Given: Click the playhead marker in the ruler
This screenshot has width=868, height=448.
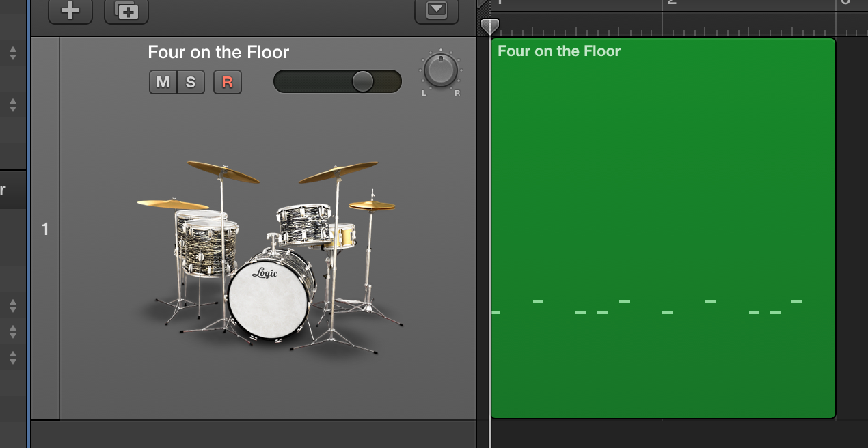Looking at the screenshot, I should click(x=489, y=27).
